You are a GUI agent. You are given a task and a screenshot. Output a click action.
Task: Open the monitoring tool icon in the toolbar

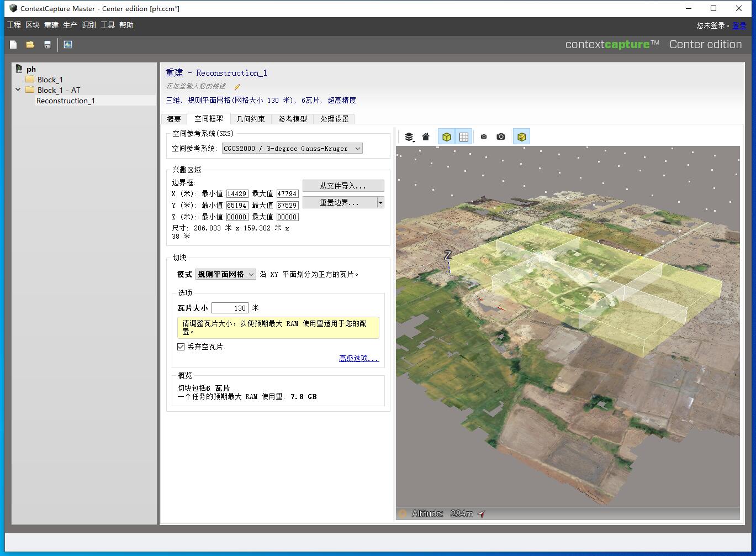pos(67,44)
